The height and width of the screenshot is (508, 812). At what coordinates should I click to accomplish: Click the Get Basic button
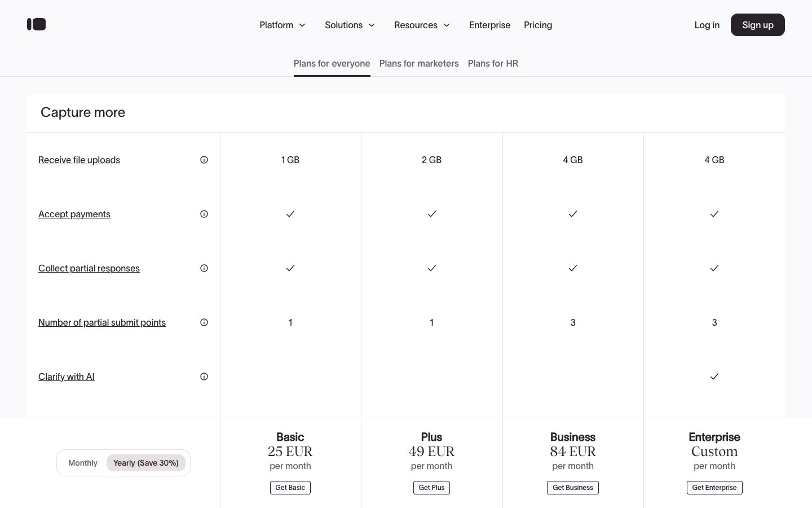click(290, 488)
